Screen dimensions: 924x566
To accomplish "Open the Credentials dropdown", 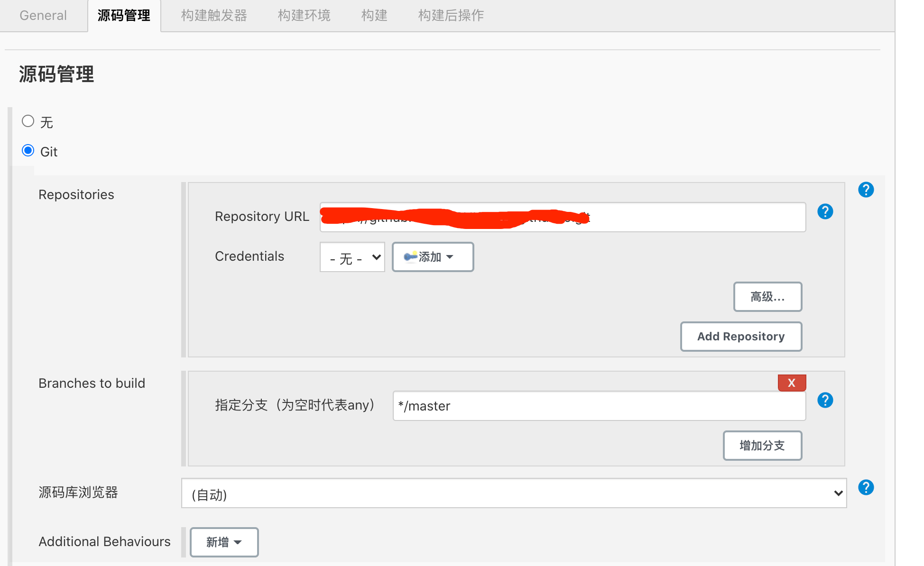I will click(x=352, y=257).
